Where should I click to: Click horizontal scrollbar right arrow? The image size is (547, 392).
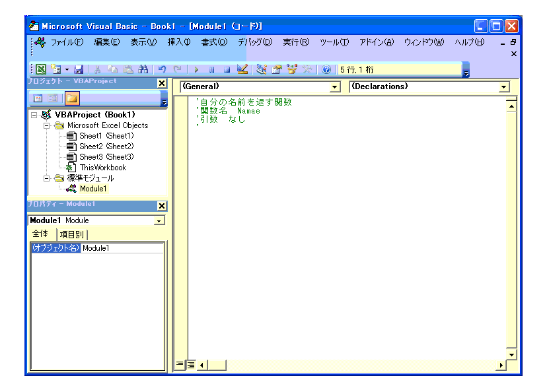pos(501,365)
